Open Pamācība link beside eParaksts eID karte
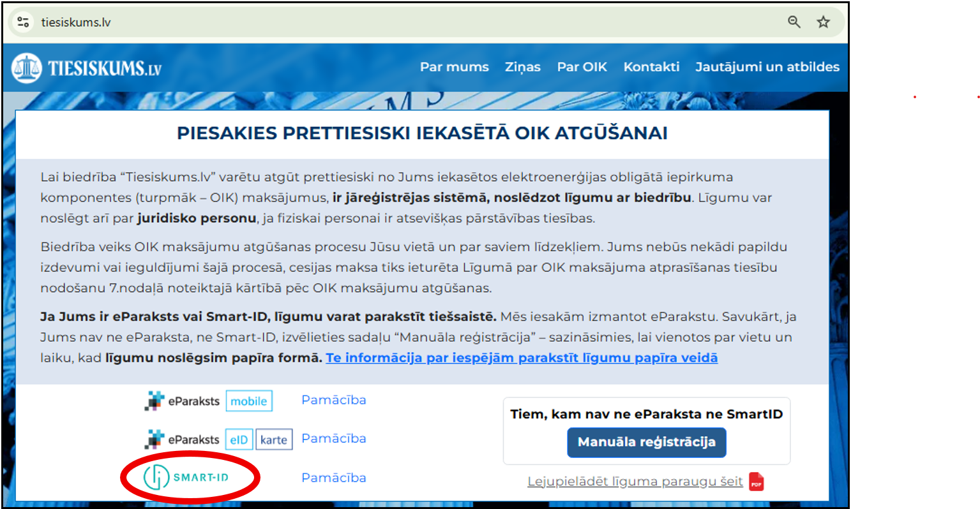 (x=333, y=438)
